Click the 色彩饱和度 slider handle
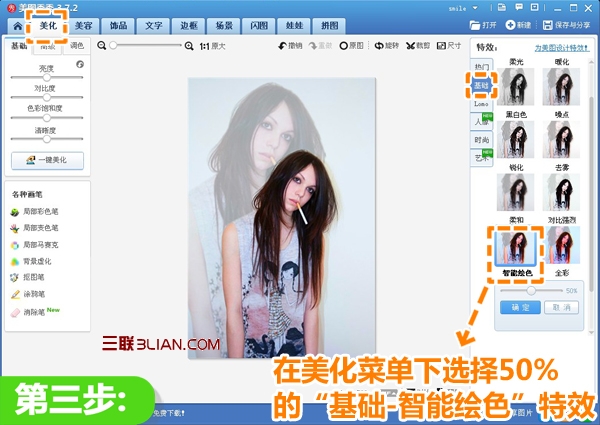Image resolution: width=600 pixels, height=425 pixels. tap(47, 117)
